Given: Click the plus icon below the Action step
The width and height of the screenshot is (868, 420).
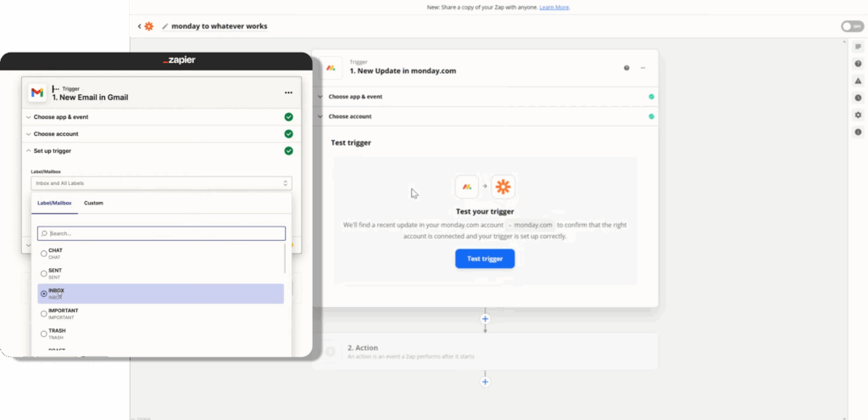Looking at the screenshot, I should [485, 382].
